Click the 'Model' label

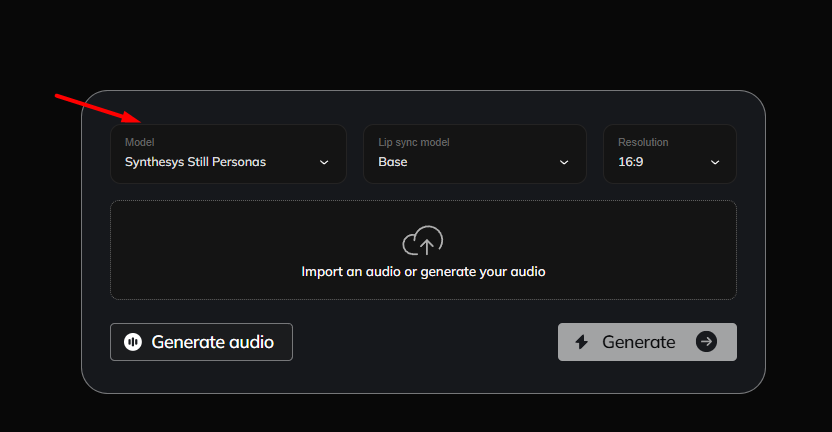tap(140, 142)
